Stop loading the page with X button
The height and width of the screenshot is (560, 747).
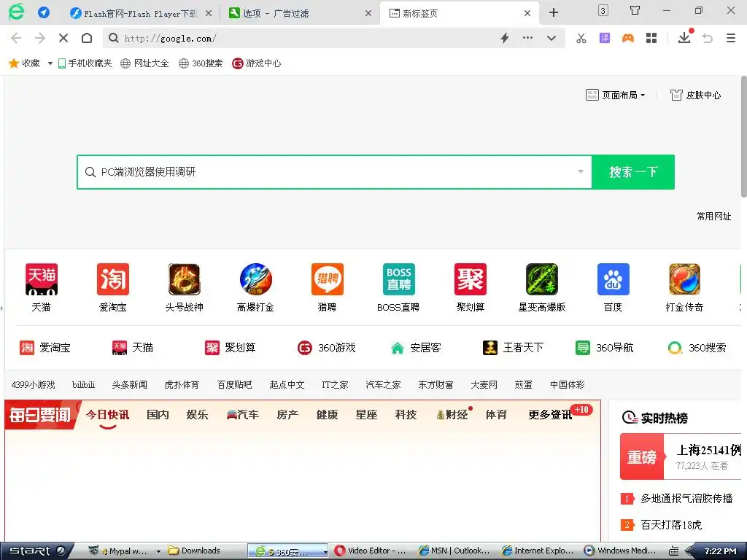pos(63,38)
